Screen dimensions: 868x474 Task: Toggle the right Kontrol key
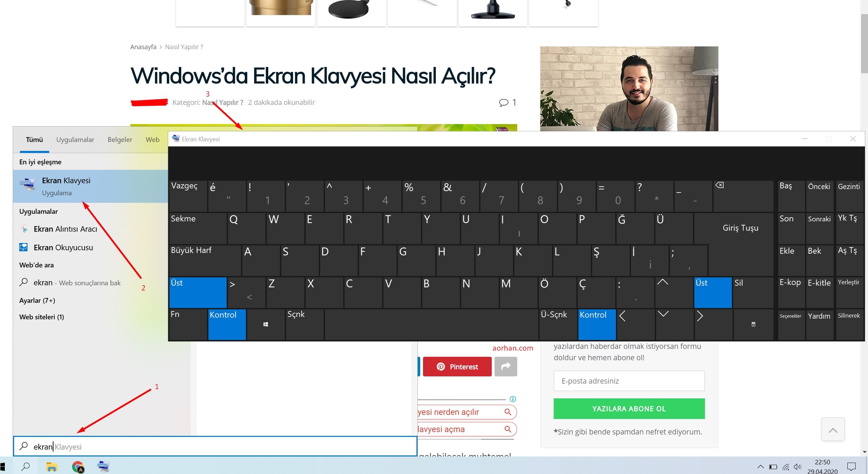tap(597, 324)
